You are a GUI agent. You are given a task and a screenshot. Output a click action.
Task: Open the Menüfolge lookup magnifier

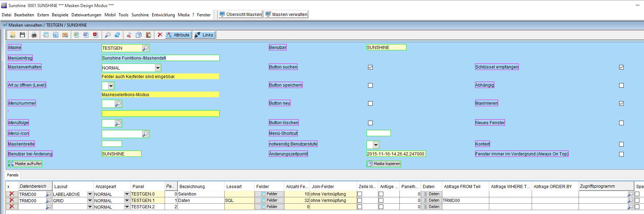[x=118, y=123]
